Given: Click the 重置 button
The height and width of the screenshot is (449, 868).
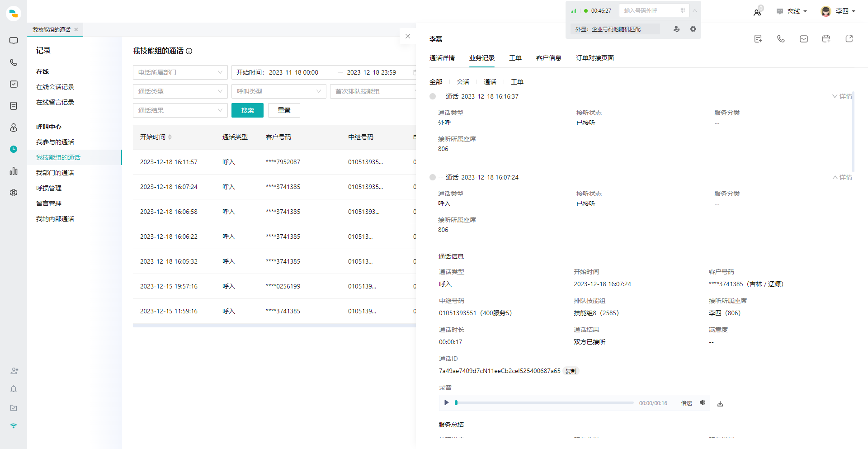Looking at the screenshot, I should [x=284, y=110].
